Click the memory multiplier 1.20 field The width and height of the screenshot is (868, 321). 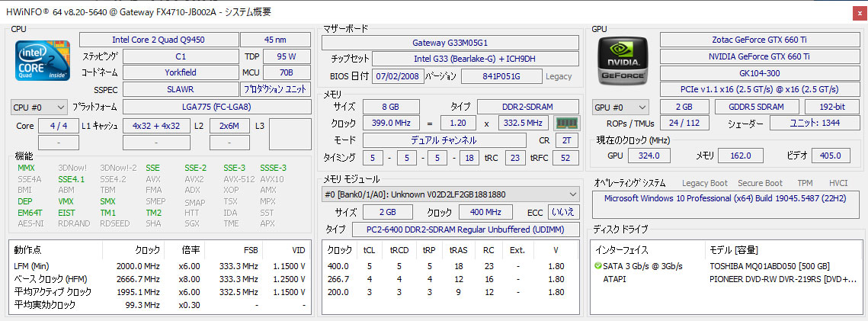pyautogui.click(x=458, y=123)
